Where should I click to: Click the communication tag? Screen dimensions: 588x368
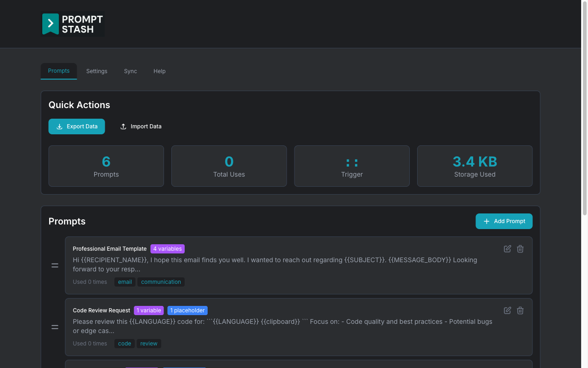[161, 282]
